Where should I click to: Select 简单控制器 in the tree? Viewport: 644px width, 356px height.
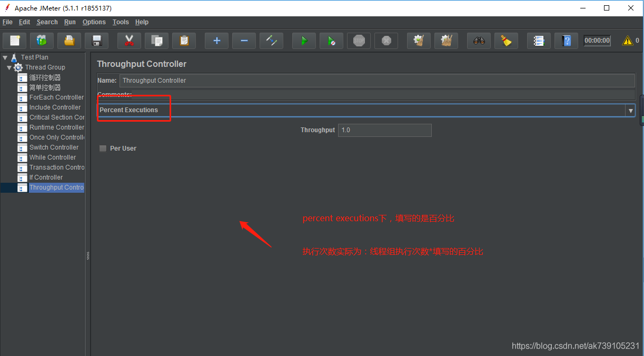click(x=45, y=87)
